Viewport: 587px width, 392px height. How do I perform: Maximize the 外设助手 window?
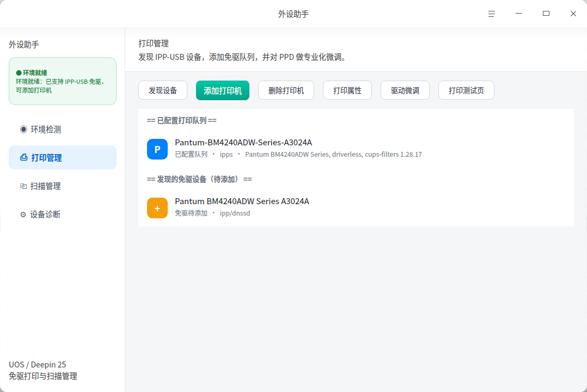pos(546,14)
